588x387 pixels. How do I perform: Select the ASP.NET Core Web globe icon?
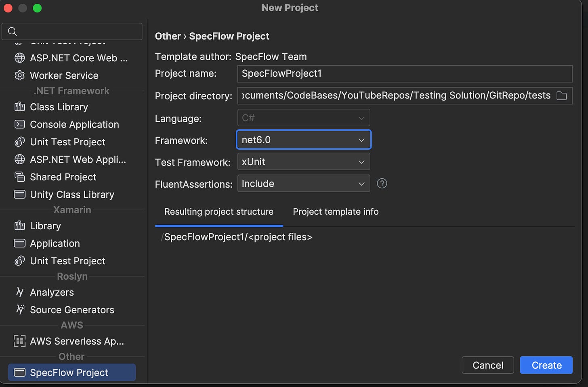pos(19,58)
